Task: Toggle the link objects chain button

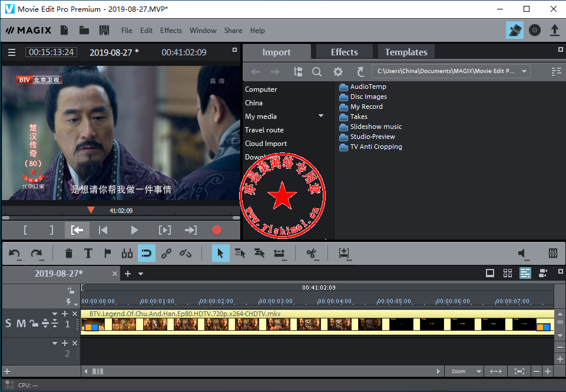Action: coord(166,253)
